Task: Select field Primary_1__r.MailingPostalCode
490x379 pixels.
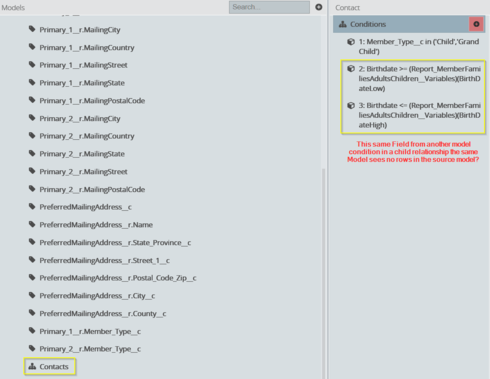Action: click(92, 100)
